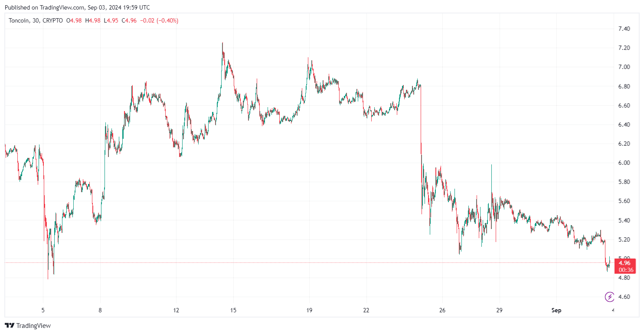Screen dimensions: 644x334
Task: Click the Sep month label on time axis
Action: coord(556,310)
